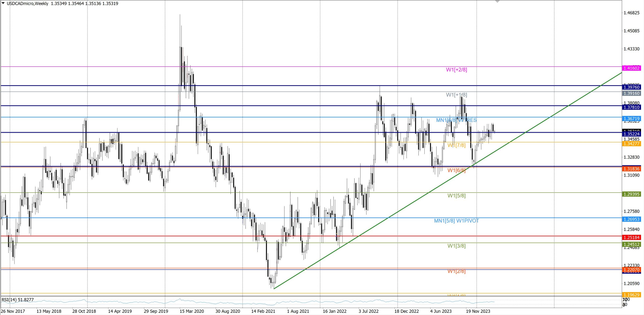Viewport: 644px width, 315px height.
Task: Click the gray 1.39160 price tag
Action: pyautogui.click(x=631, y=93)
